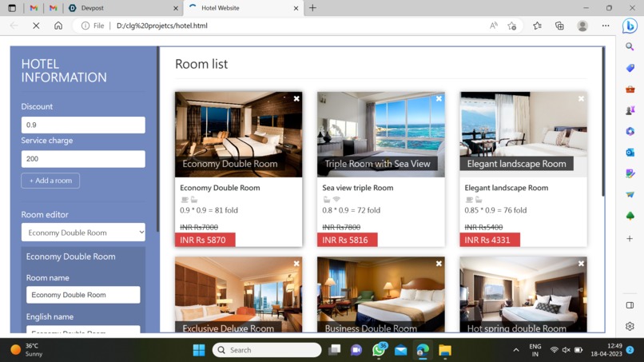The width and height of the screenshot is (644, 362).
Task: Add this page to favorites
Action: click(511, 26)
